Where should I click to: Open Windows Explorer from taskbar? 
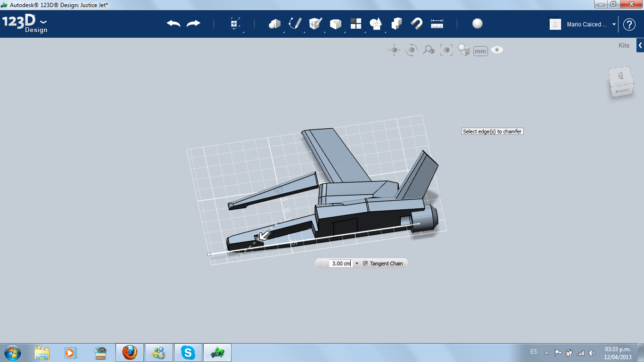(x=42, y=353)
